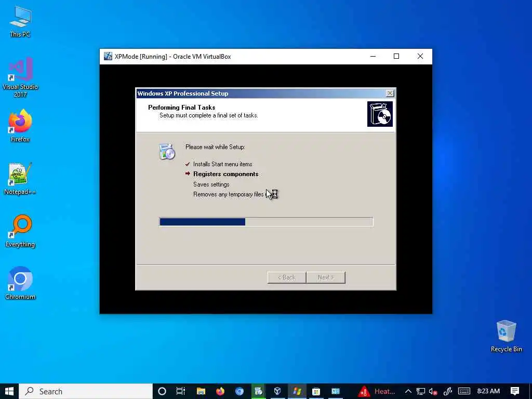Screen dimensions: 532x399
Task: Click the small setup disc icon beside task list
Action: (167, 152)
